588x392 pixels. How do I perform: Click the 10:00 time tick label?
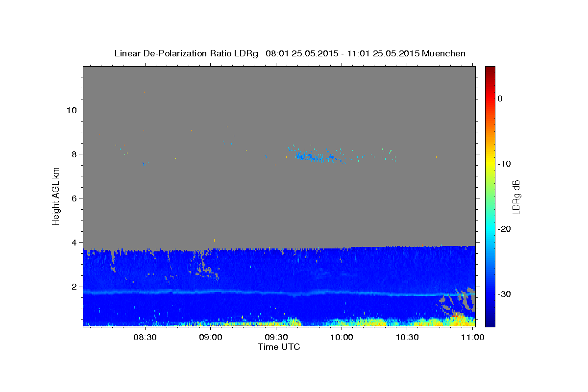[x=342, y=338]
